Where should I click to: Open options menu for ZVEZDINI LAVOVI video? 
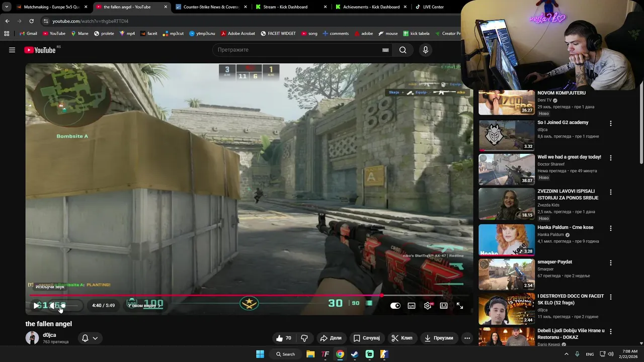click(x=611, y=192)
